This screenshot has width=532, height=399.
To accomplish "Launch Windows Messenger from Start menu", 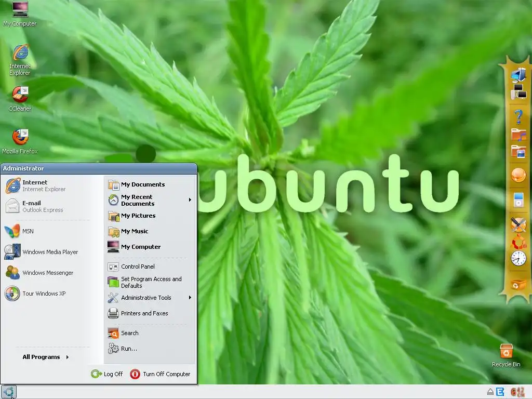I will tap(47, 272).
